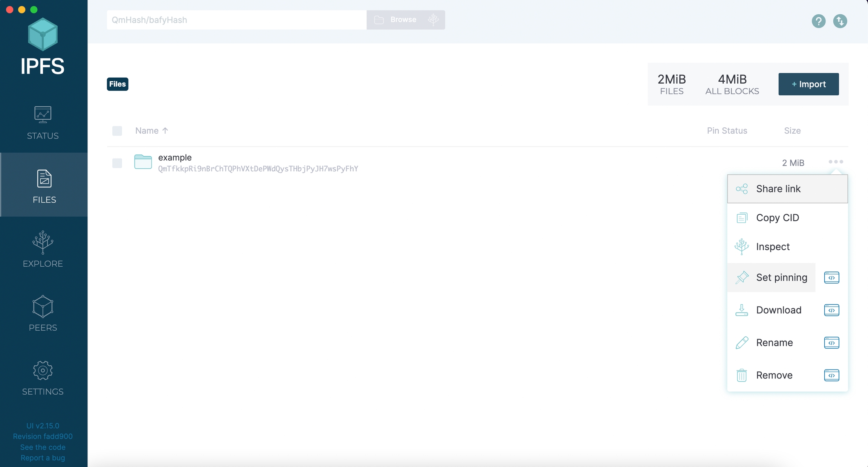Click the example folder icon
Viewport: 868px width, 467px height.
(143, 162)
